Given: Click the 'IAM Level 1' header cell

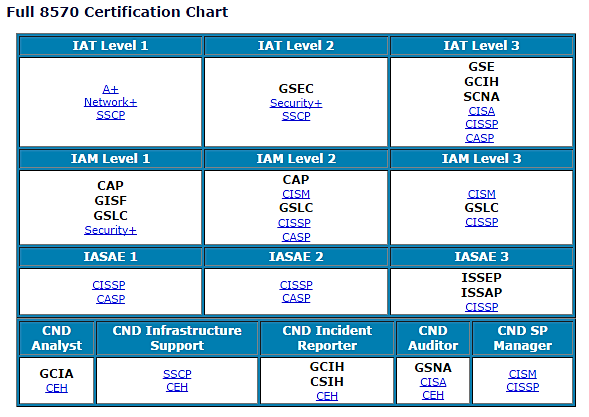Looking at the screenshot, I should tap(110, 159).
